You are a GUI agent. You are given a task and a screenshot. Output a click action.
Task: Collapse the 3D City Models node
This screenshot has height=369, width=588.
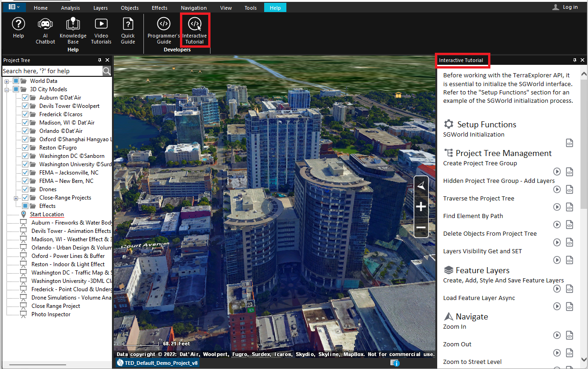point(7,89)
